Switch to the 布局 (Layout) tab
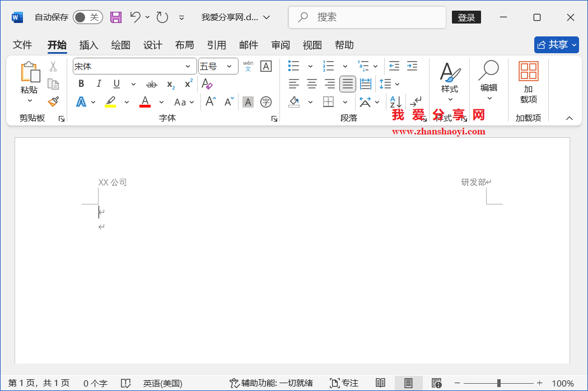The image size is (588, 391). [x=184, y=45]
